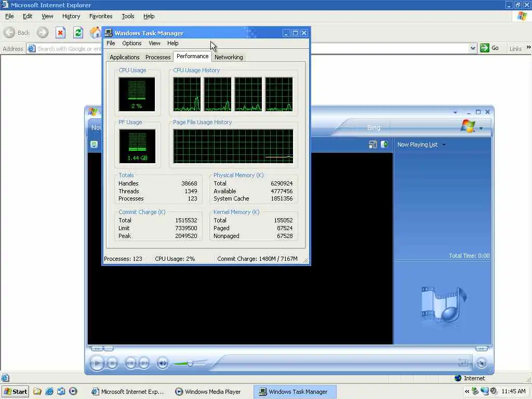Click the Links toolbar label
The height and width of the screenshot is (399, 532).
515,49
